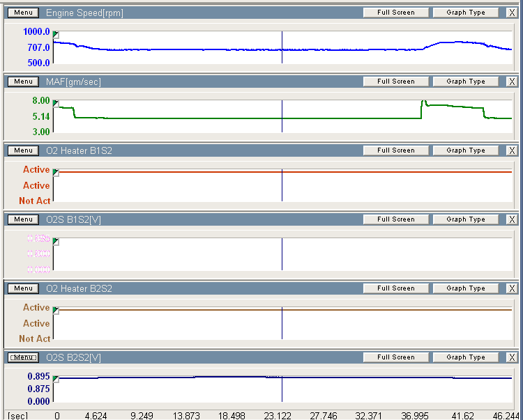Screen dimensions: 523x420
Task: Open Menu for O2S B2S2 graph
Action: pyautogui.click(x=23, y=357)
